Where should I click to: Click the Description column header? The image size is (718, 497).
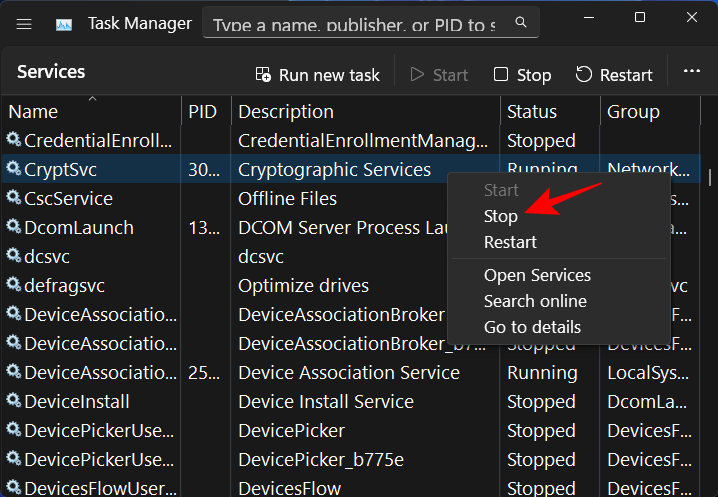[x=285, y=111]
